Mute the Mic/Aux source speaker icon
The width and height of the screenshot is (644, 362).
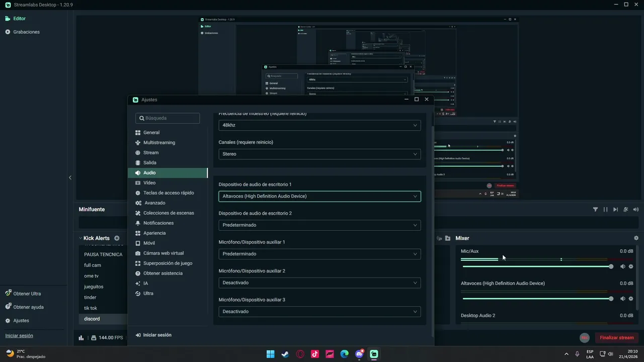point(622,266)
